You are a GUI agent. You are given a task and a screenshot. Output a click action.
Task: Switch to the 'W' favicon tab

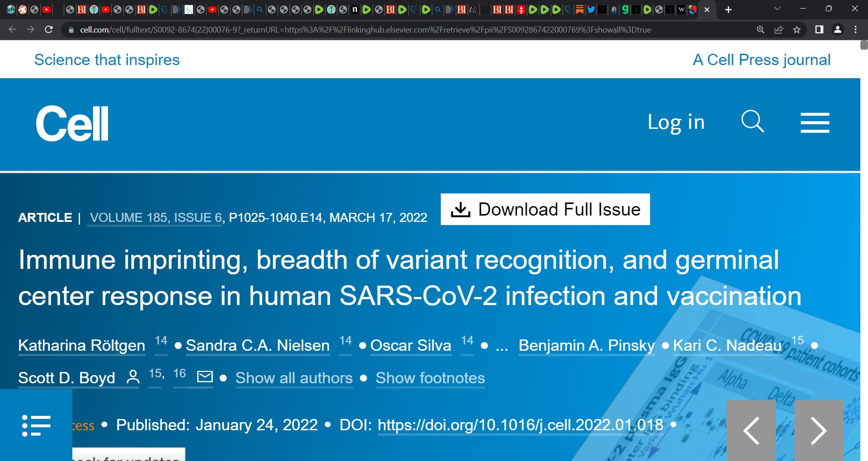click(x=681, y=9)
